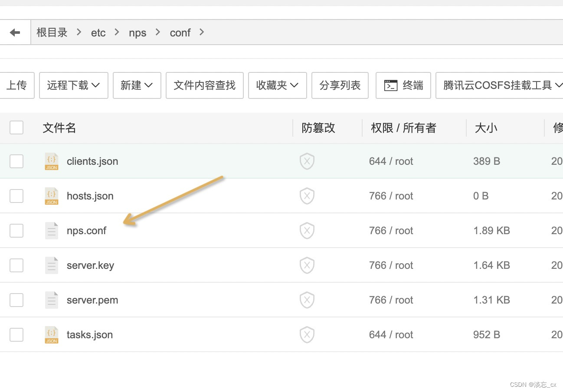Open the 腾讯云COSFS挂载工具 dropdown

(x=500, y=85)
